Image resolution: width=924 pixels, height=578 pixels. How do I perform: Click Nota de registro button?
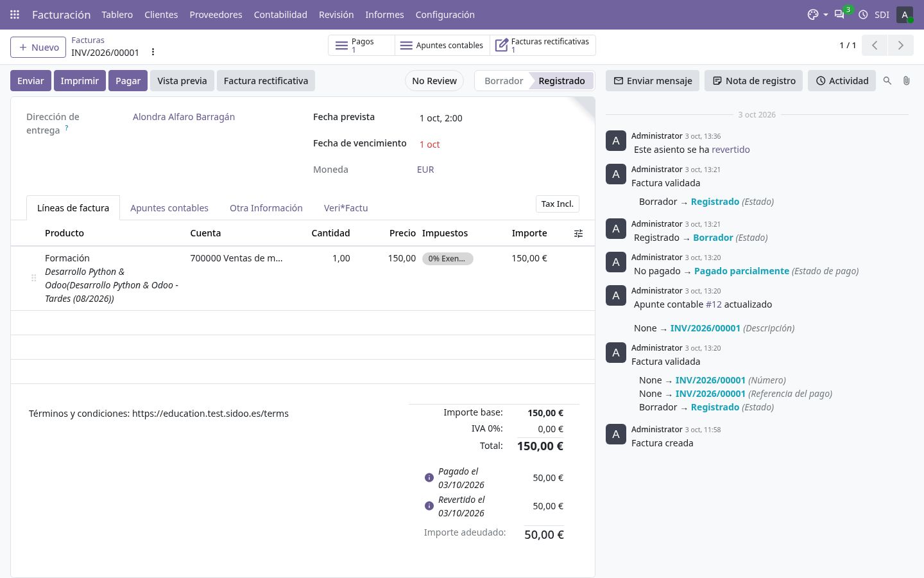754,81
